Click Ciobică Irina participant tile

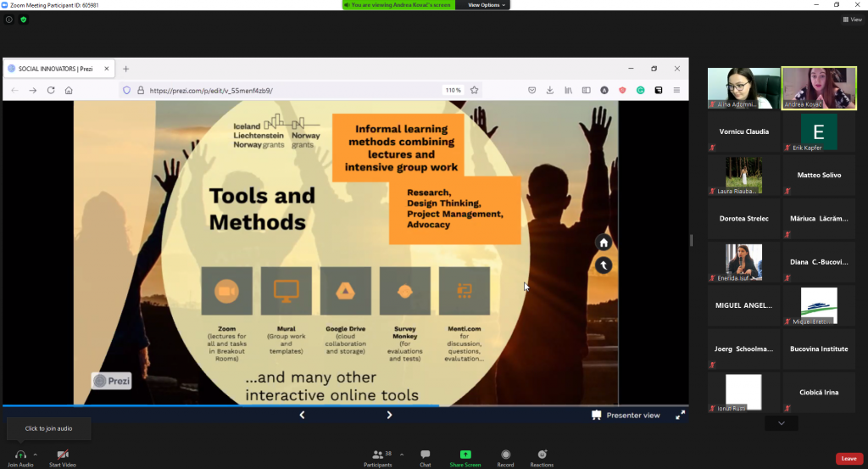[819, 393]
